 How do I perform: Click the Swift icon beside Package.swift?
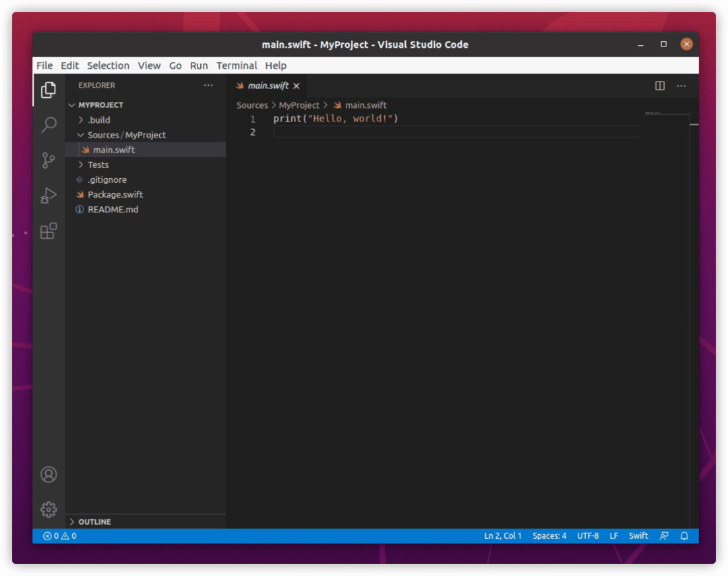point(80,194)
